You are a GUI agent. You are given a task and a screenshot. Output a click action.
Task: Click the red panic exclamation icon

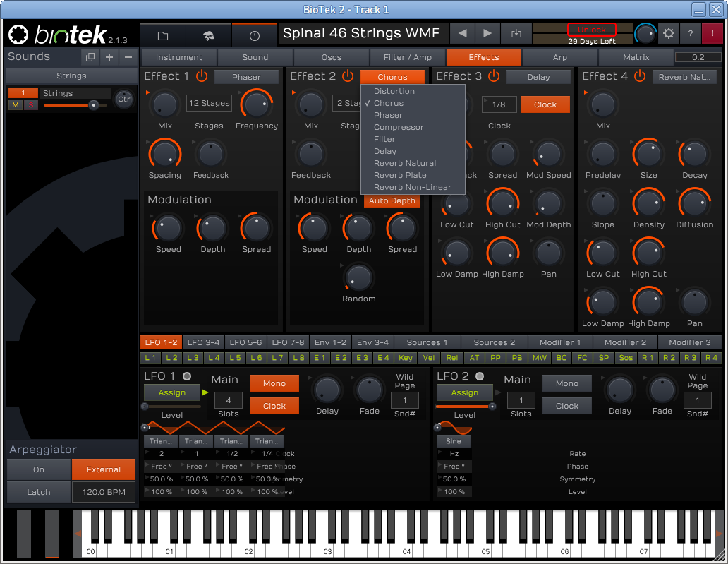pyautogui.click(x=712, y=33)
